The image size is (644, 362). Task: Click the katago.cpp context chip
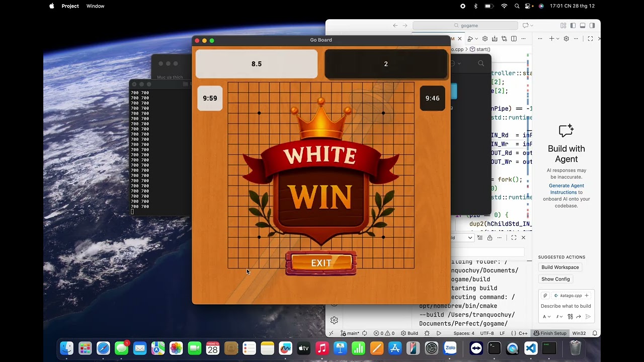(x=571, y=296)
